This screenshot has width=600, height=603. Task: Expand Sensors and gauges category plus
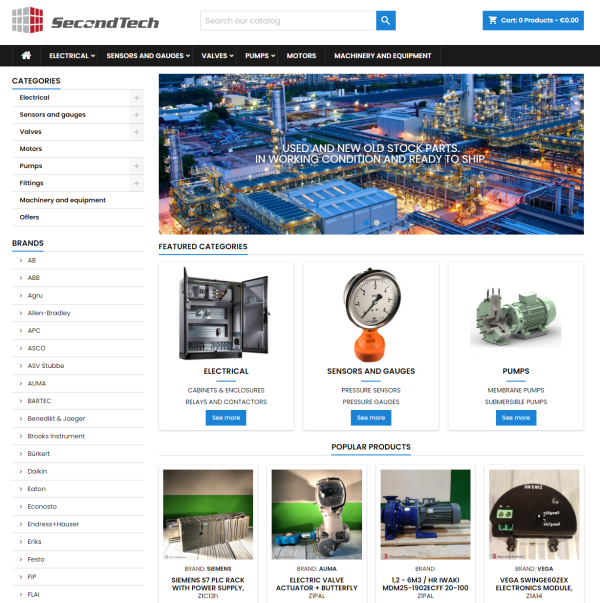tap(137, 115)
